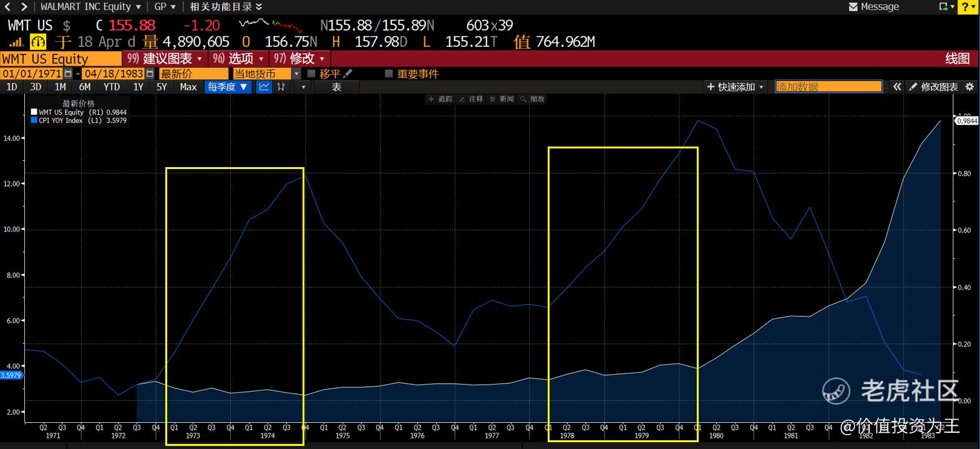Image resolution: width=980 pixels, height=449 pixels.
Task: Select the YTD range tab
Action: tap(112, 87)
